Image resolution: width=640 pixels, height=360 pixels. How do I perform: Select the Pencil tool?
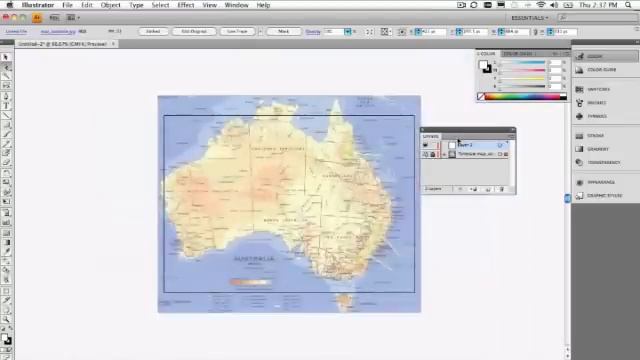(7, 144)
